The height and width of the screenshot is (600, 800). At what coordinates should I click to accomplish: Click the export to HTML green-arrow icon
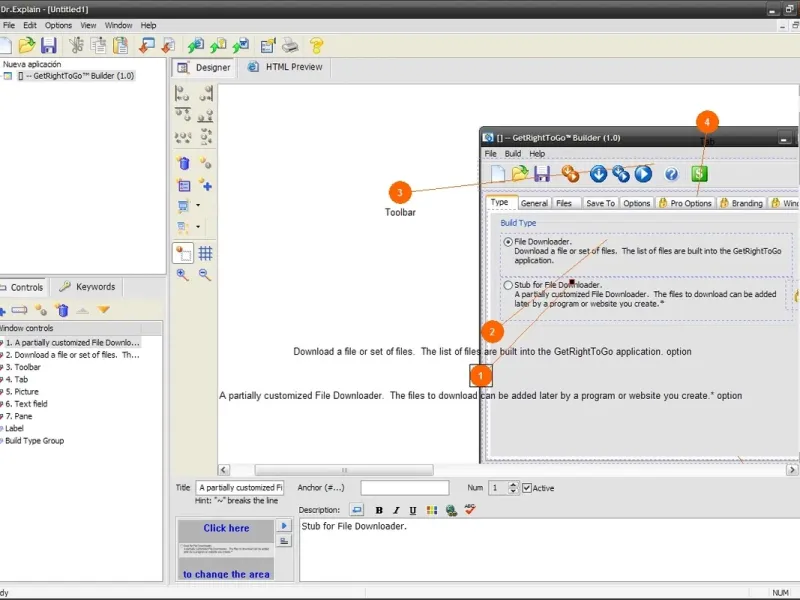[x=195, y=45]
